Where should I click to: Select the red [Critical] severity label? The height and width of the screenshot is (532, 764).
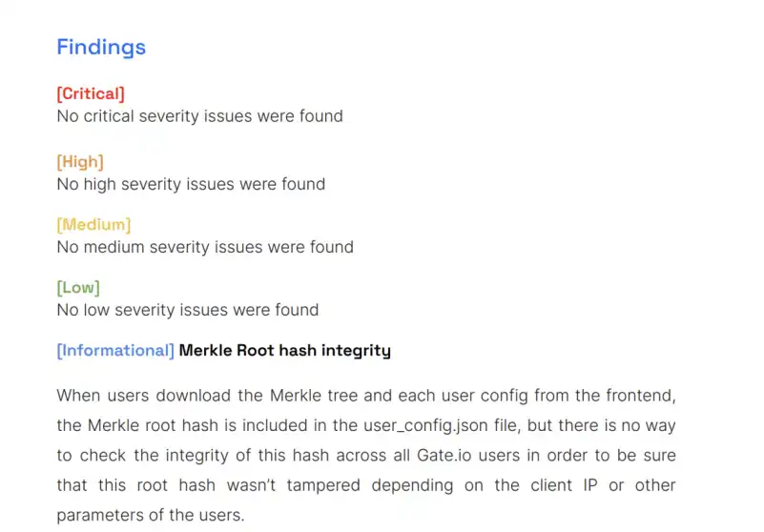(x=91, y=93)
